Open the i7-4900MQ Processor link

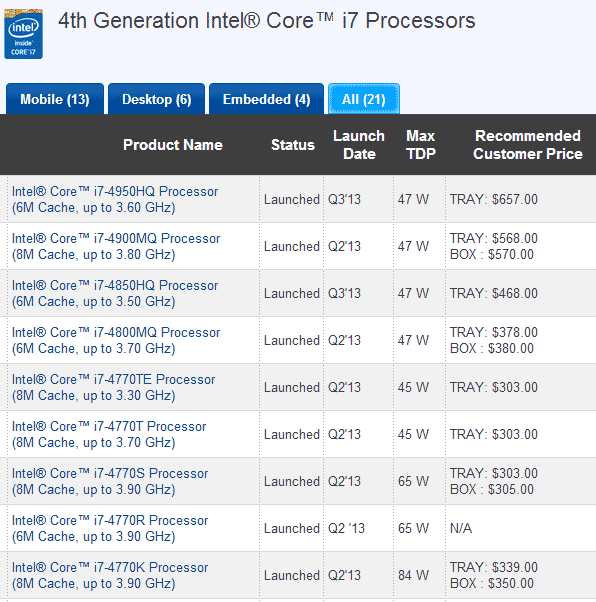116,246
